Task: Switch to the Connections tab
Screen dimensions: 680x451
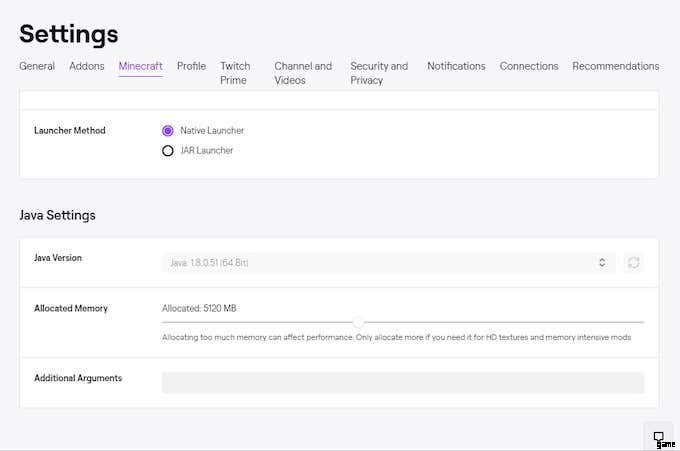Action: click(529, 66)
